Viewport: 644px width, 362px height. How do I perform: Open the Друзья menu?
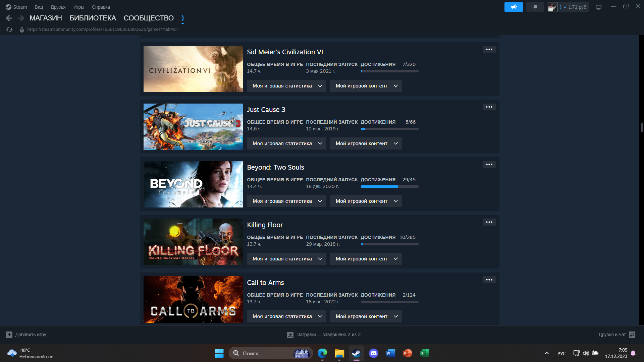point(58,7)
